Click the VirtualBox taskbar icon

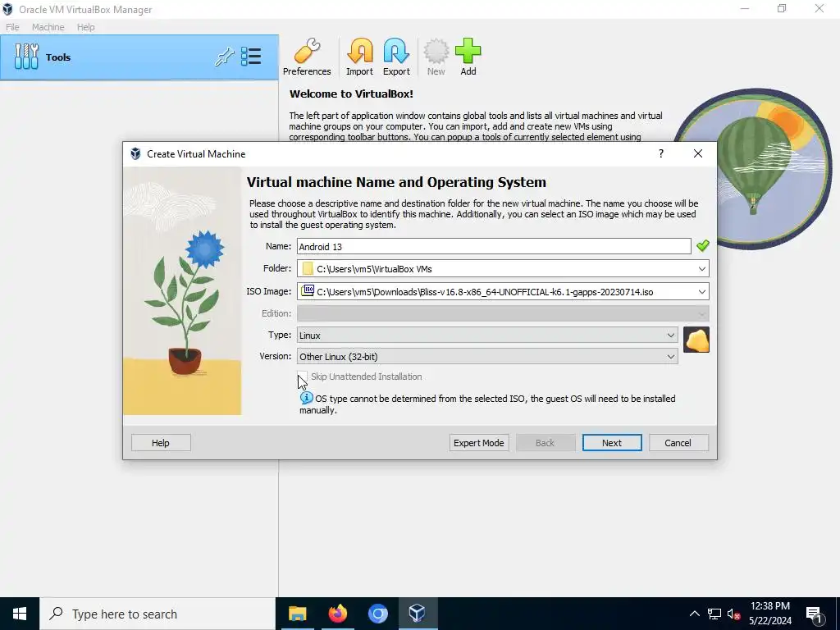[418, 614]
